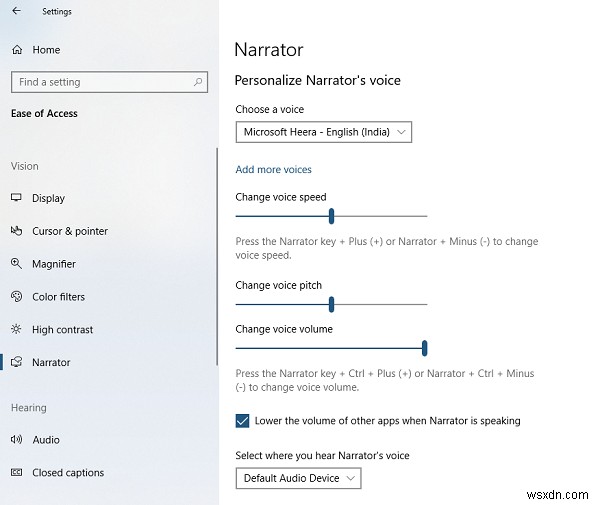600x505 pixels.
Task: Click the Audio speaker icon
Action: pos(16,440)
